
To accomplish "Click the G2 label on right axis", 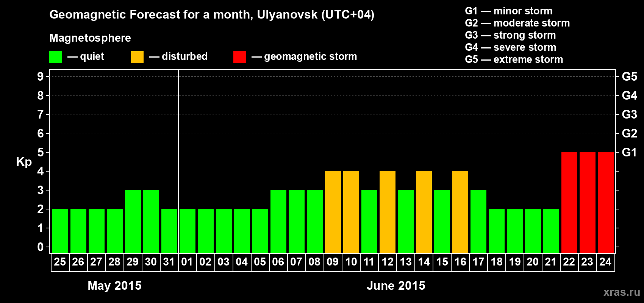I will coord(629,133).
